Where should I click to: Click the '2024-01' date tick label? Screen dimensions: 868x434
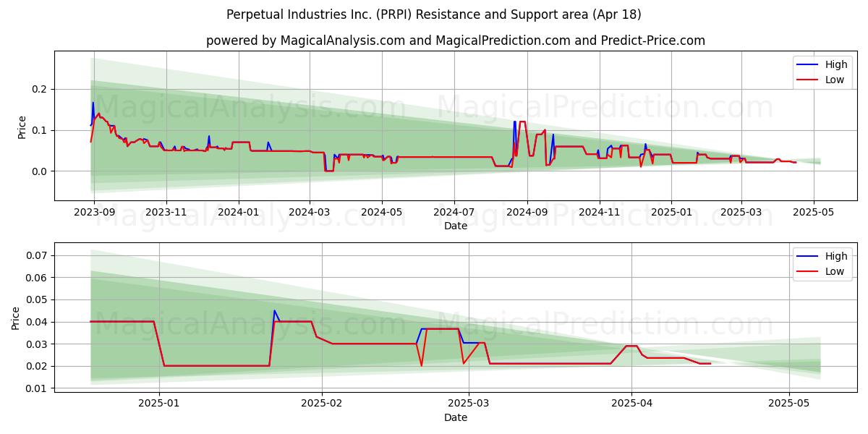(x=239, y=212)
